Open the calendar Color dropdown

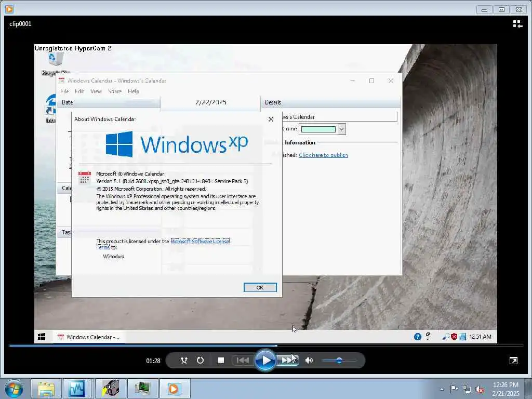(342, 129)
